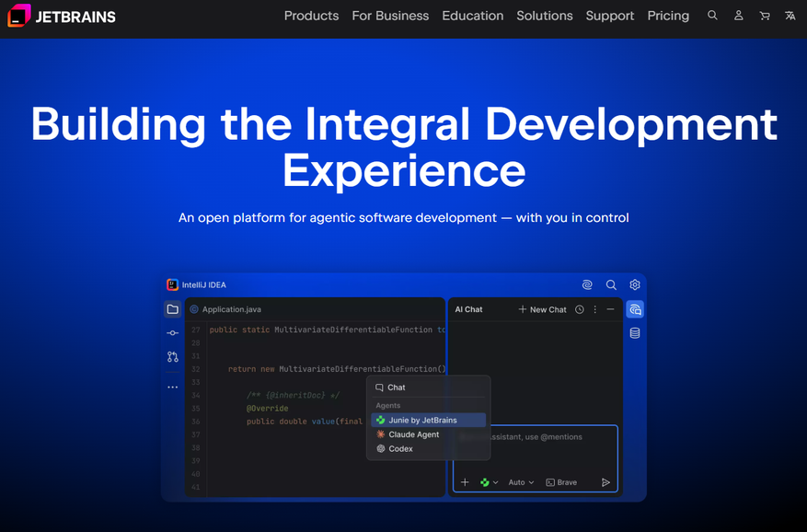Open the Products menu
807x532 pixels.
311,16
